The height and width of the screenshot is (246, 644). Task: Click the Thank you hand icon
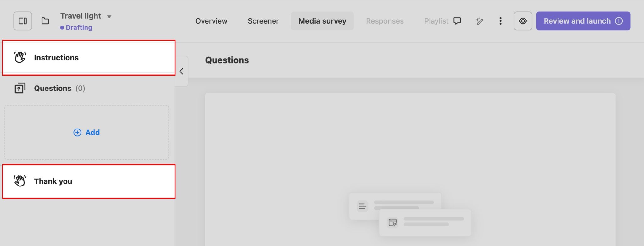coord(20,181)
